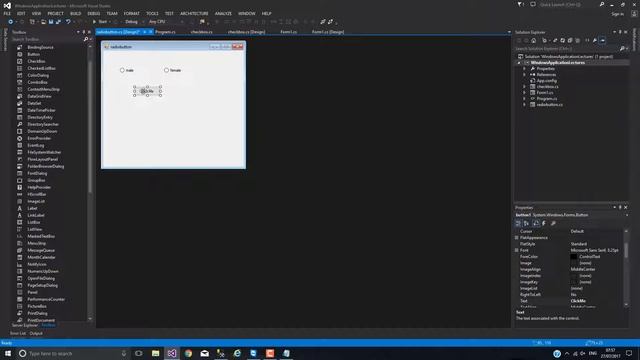This screenshot has height=360, width=640.
Task: Click the Search Toolbox input field
Action: click(47, 39)
